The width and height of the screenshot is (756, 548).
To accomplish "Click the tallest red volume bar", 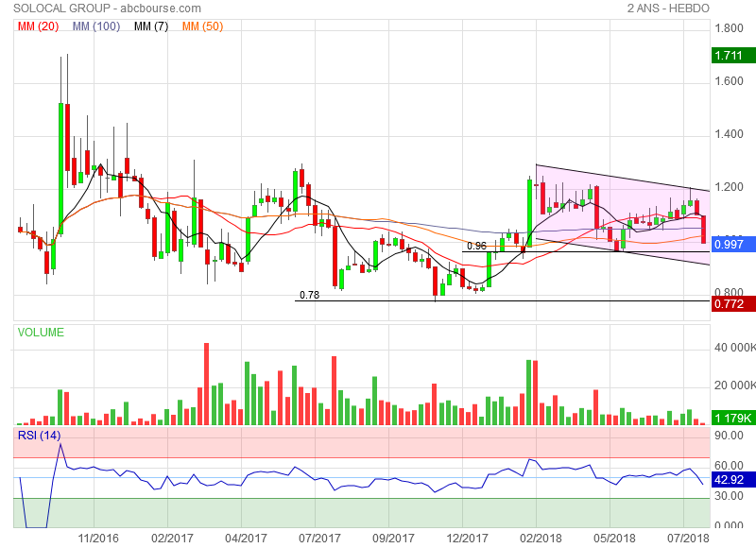I will (206, 385).
